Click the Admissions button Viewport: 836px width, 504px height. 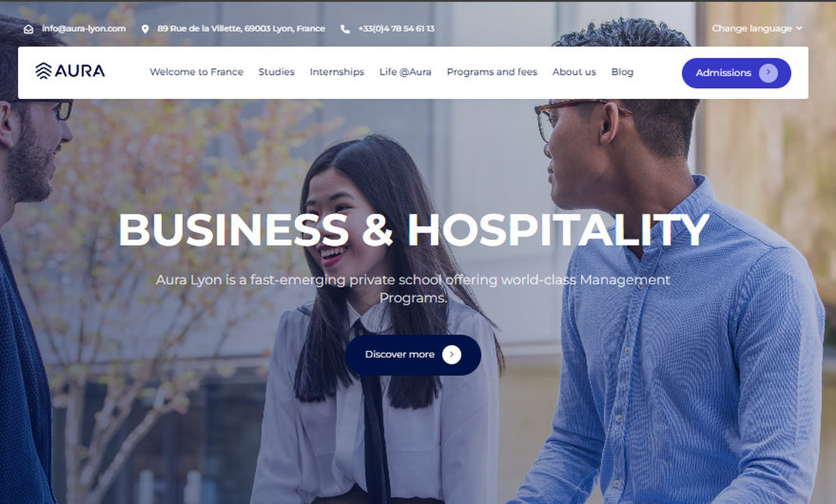tap(736, 73)
